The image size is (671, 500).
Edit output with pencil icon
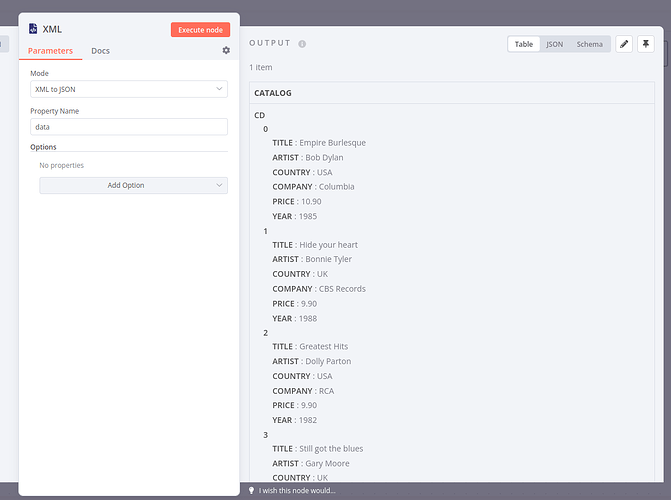coord(624,44)
